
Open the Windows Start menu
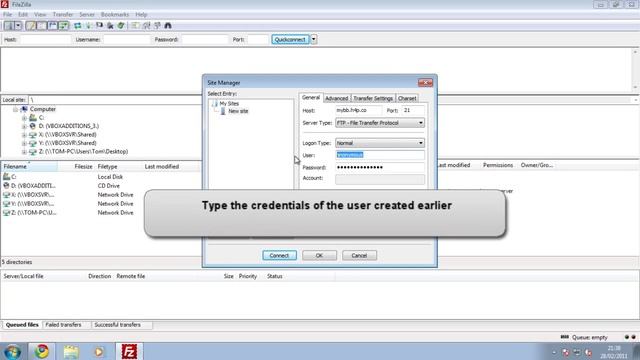click(12, 351)
